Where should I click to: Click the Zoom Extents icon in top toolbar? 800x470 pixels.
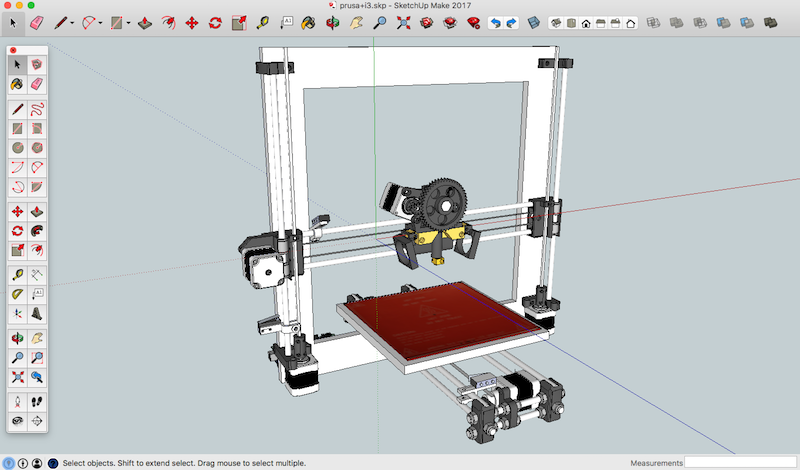pos(404,21)
